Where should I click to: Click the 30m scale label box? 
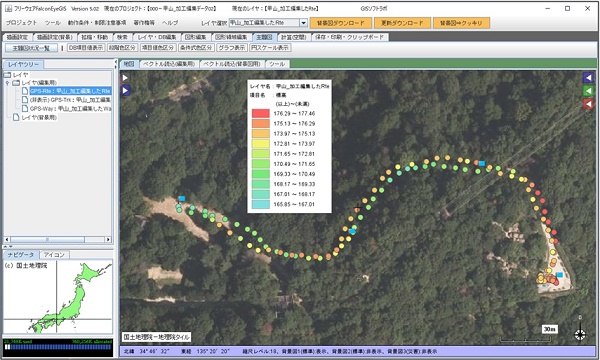pyautogui.click(x=549, y=329)
